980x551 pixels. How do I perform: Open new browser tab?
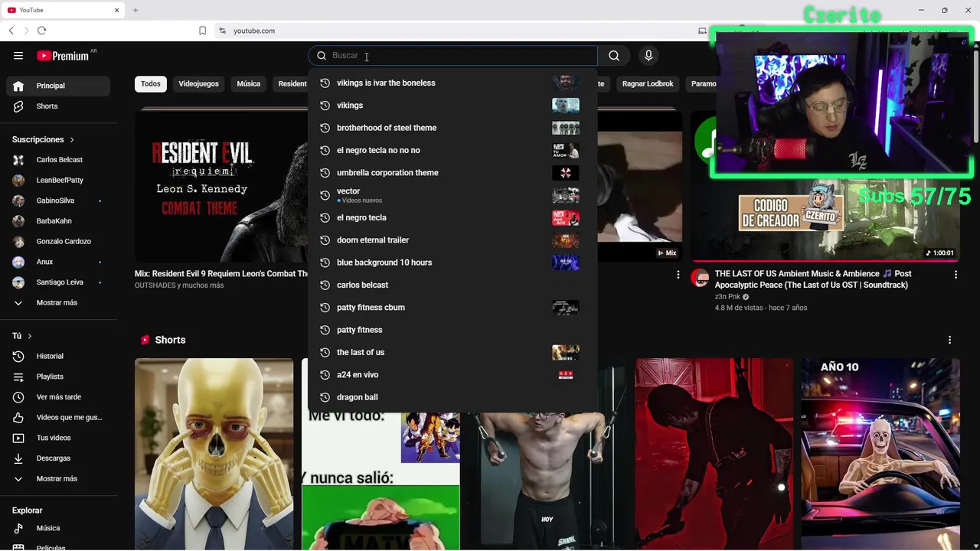[x=136, y=10]
